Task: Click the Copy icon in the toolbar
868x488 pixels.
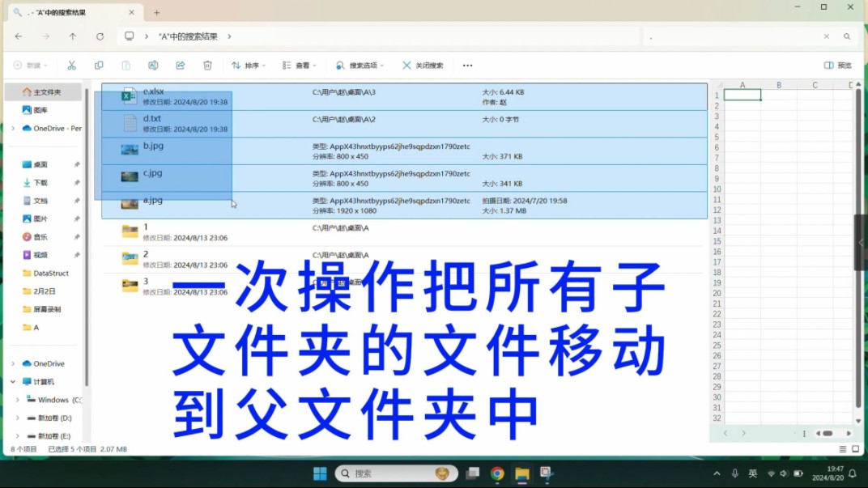Action: tap(99, 65)
